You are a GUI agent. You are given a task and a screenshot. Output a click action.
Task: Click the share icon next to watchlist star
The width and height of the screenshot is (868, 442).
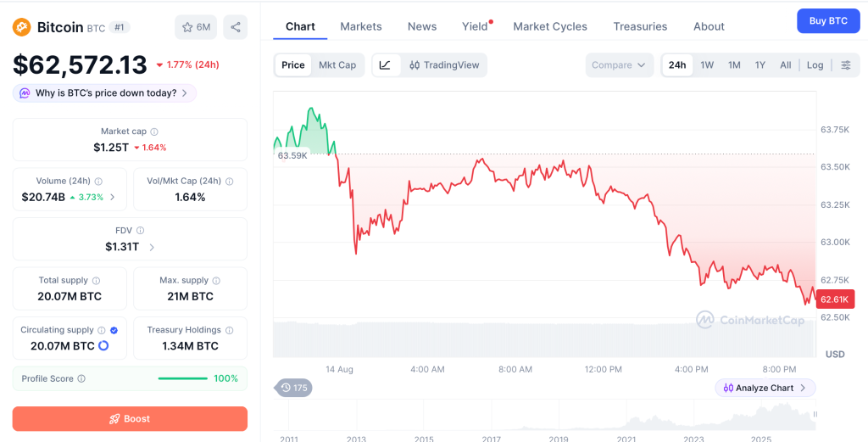point(236,27)
